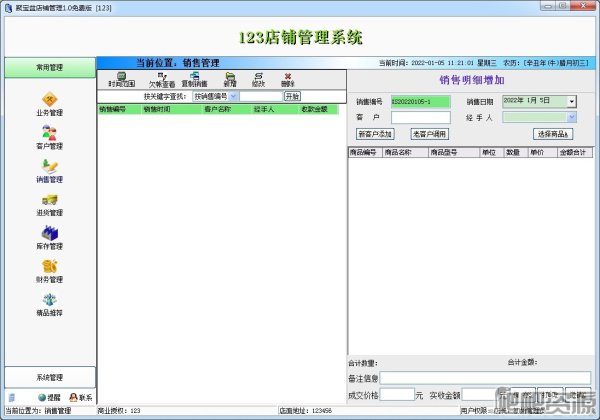
Task: Click the 选择商品 button
Action: pyautogui.click(x=553, y=133)
